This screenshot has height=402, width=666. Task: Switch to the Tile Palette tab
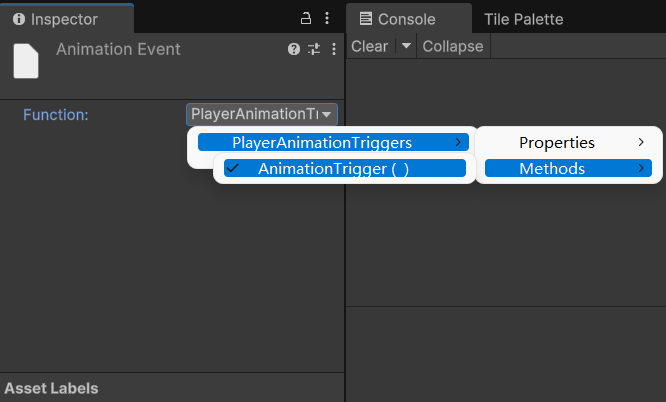click(523, 19)
